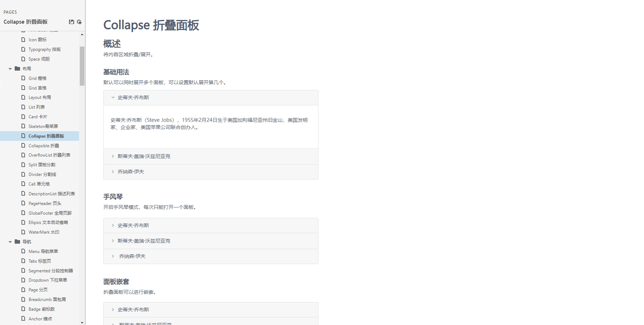Select the Tabs 标签页 page

point(39,261)
